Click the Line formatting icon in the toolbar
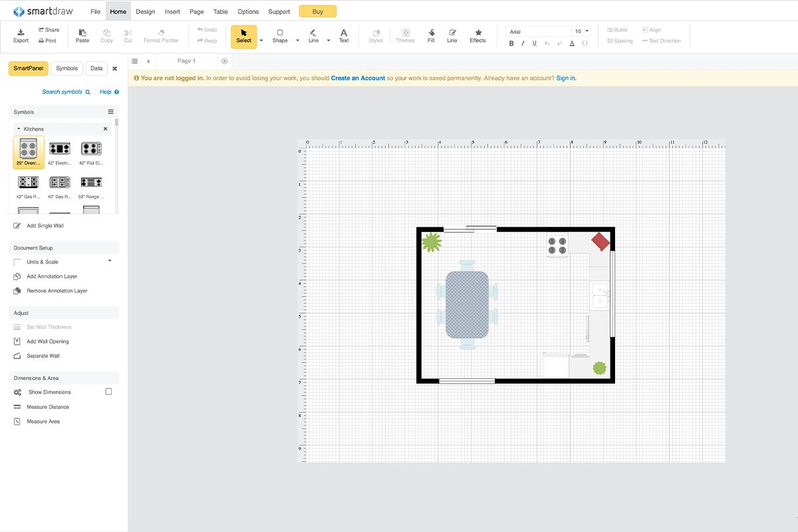 452,35
